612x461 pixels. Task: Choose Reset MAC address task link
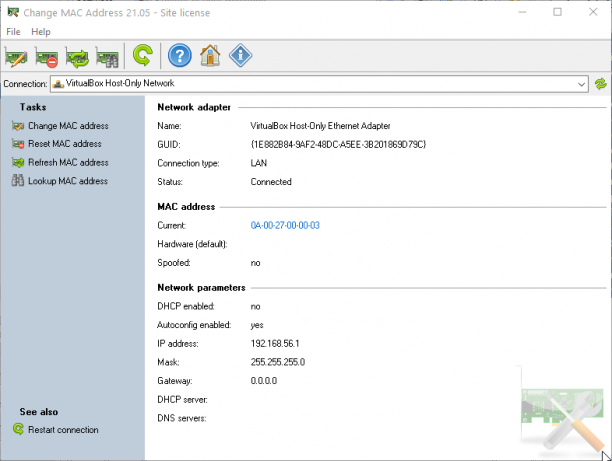65,144
